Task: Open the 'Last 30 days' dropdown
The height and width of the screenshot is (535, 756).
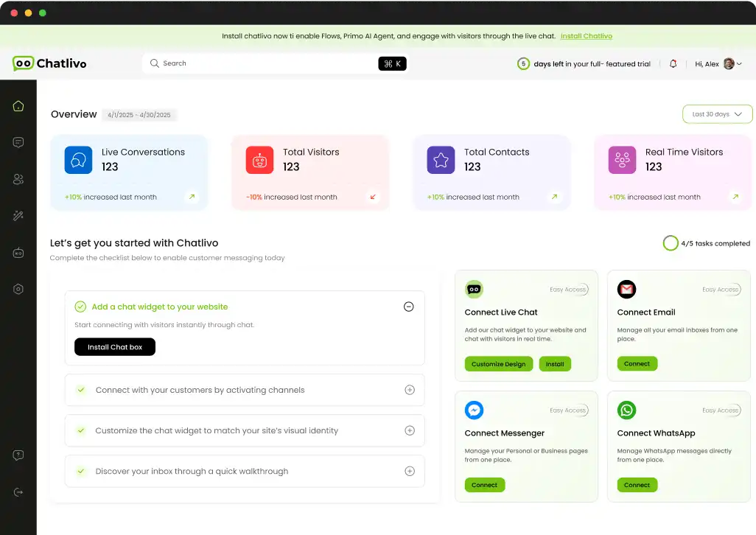Action: pos(717,114)
